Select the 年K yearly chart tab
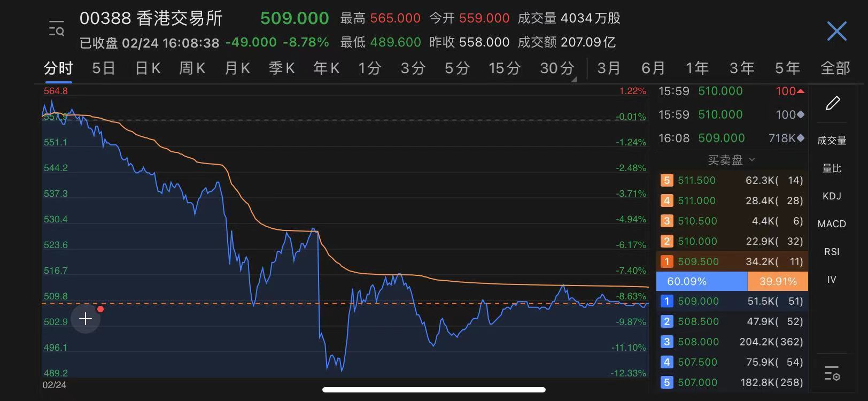Screen dimensions: 868x401 click(327, 68)
